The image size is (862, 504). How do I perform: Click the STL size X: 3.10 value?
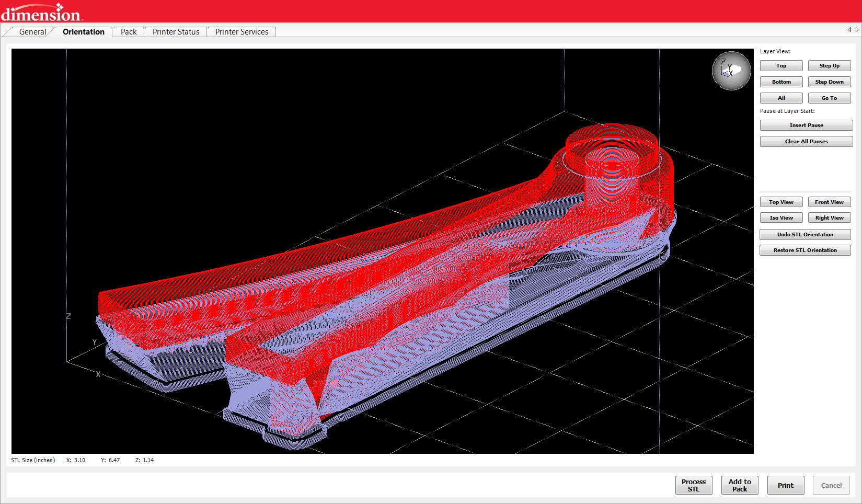(76, 461)
